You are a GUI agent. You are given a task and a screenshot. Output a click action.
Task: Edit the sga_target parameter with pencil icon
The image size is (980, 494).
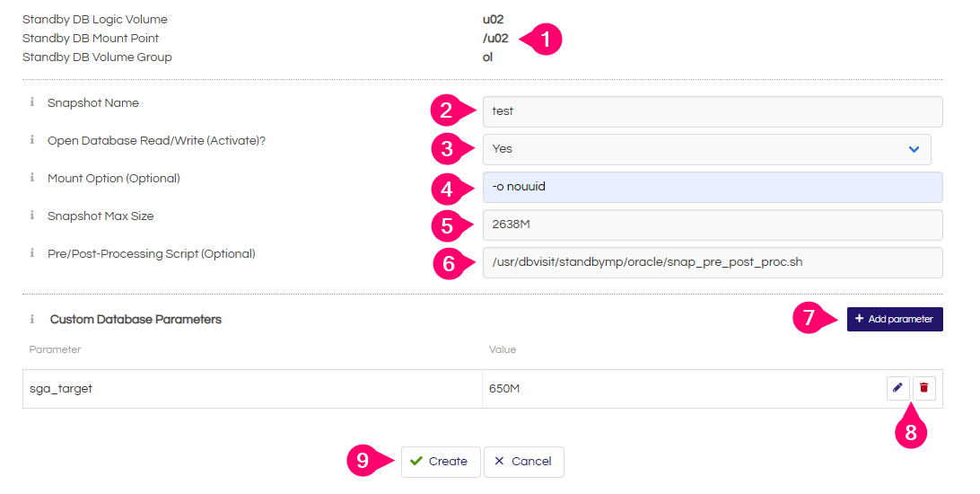point(897,388)
